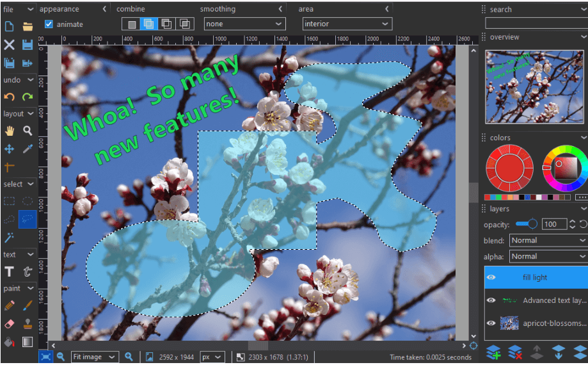
Task: Select the move tool with four arrows
Action: coord(9,149)
